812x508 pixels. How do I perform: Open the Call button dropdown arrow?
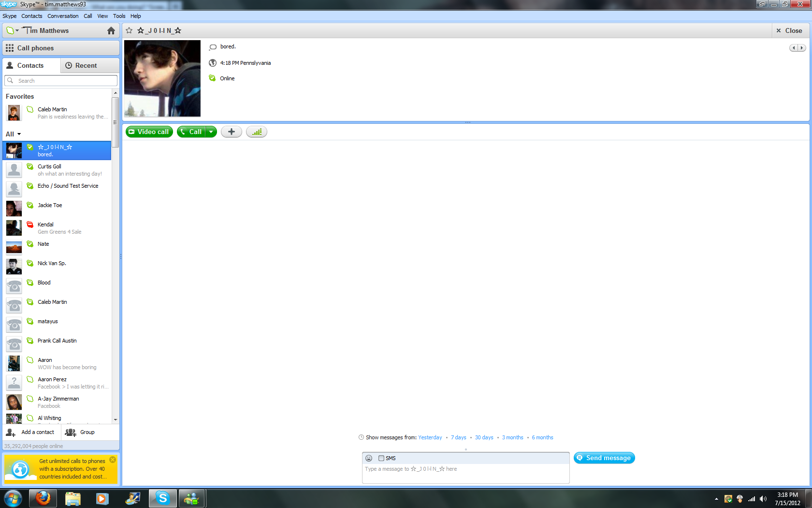(211, 132)
